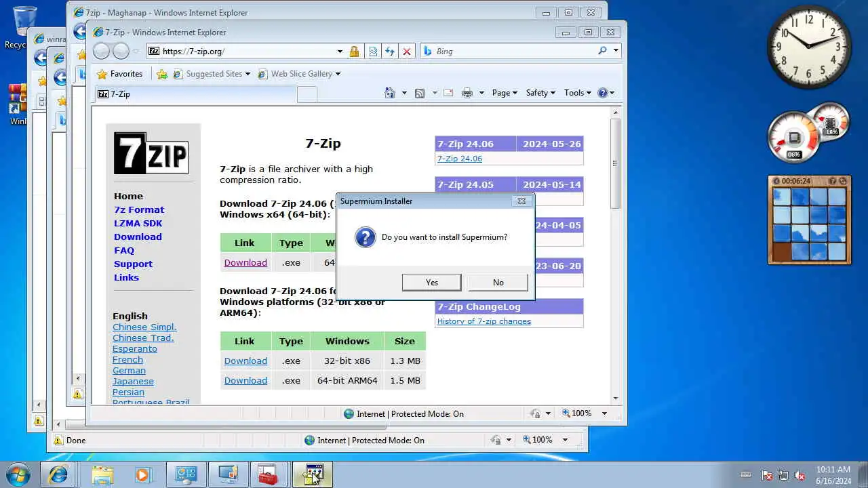Click the 7-Zip logo image
Screen dimensions: 868x488
(x=151, y=153)
